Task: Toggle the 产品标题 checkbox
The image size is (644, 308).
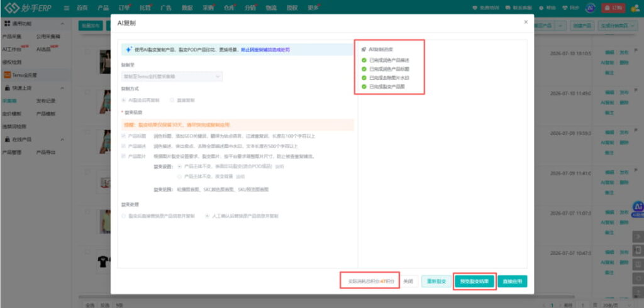Action: pos(124,136)
